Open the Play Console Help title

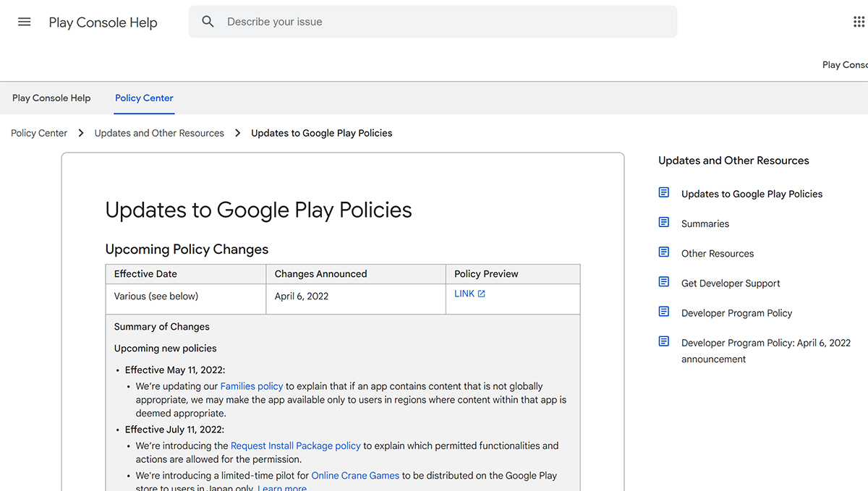click(103, 22)
